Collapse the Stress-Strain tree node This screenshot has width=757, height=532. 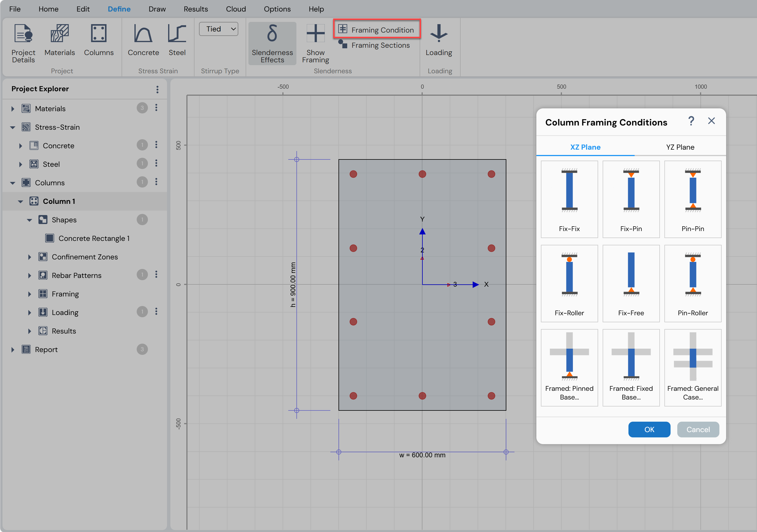(x=13, y=127)
